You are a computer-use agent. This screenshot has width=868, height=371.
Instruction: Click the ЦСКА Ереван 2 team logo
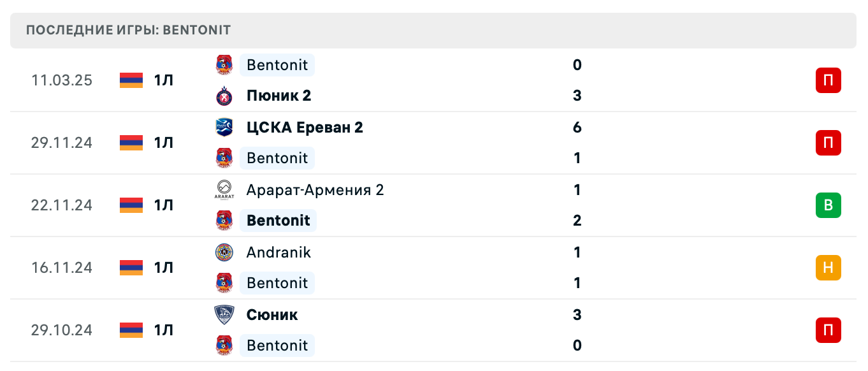pos(224,127)
